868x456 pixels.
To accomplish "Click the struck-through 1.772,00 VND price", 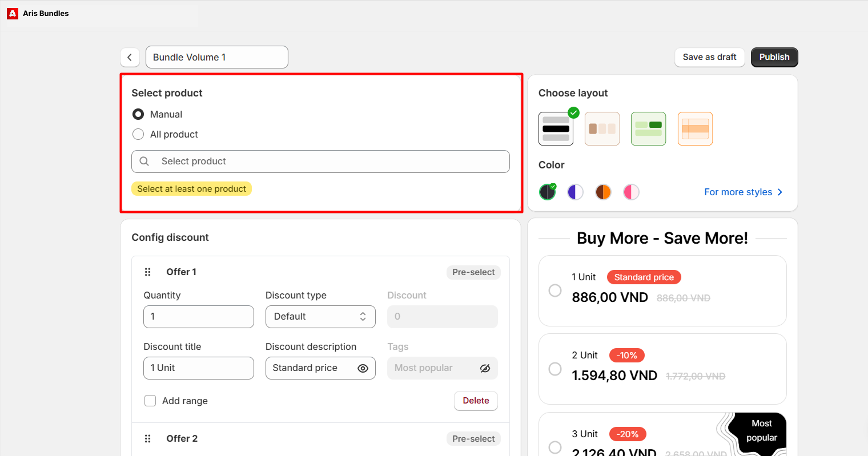I will [x=696, y=377].
